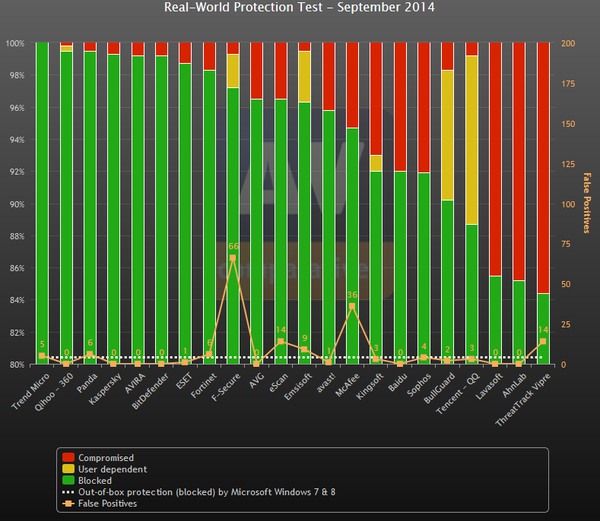Screen dimensions: 600x521
Task: Toggle the Out-of-box protection legend entry
Action: pyautogui.click(x=199, y=492)
